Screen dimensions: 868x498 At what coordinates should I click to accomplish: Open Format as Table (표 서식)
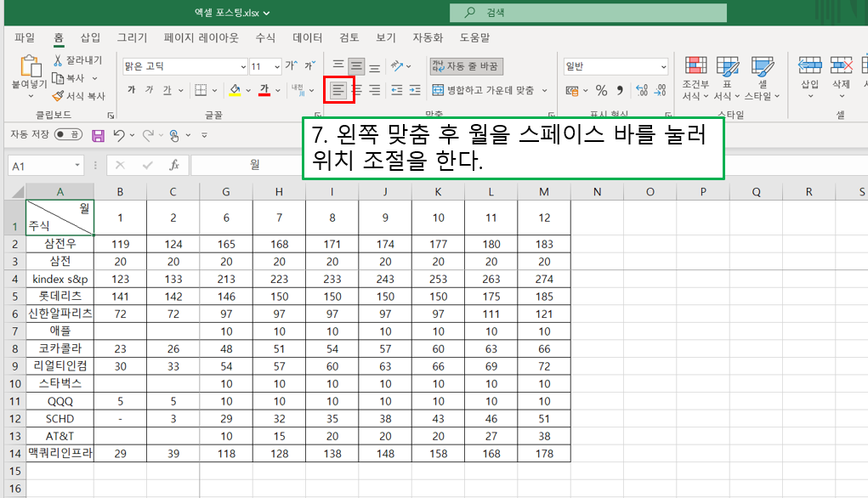(x=727, y=78)
